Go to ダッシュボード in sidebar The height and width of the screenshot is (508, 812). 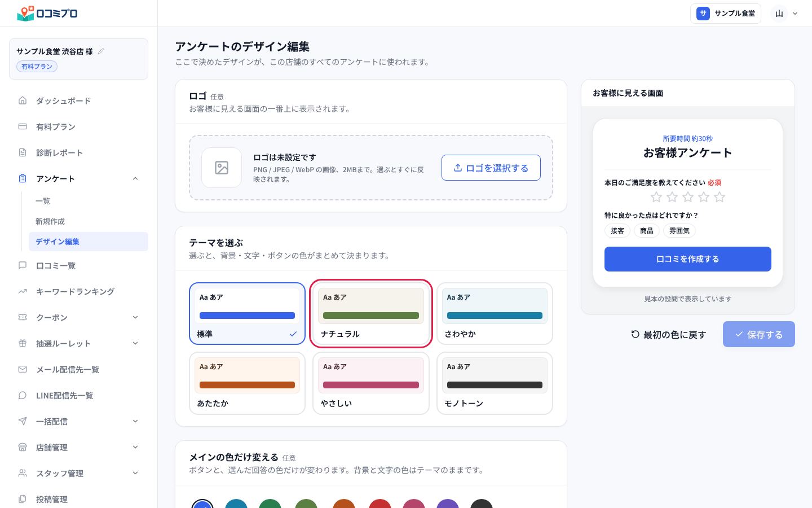pyautogui.click(x=79, y=100)
